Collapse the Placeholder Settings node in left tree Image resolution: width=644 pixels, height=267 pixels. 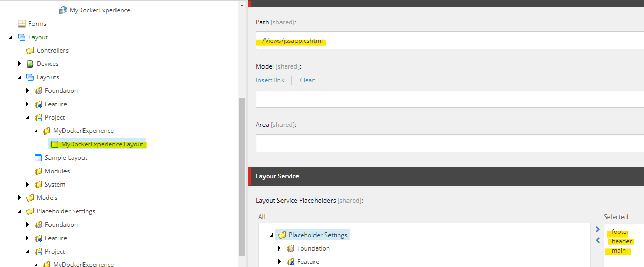[20, 211]
